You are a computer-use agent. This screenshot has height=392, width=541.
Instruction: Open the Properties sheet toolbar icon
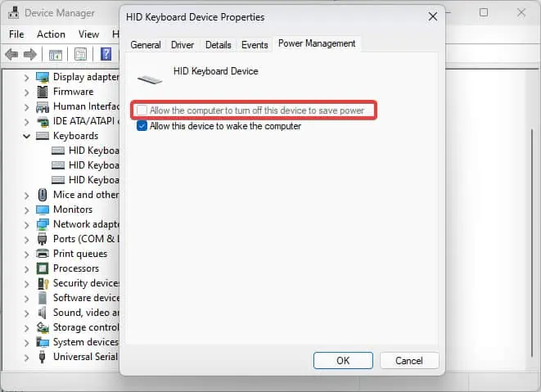pyautogui.click(x=80, y=54)
